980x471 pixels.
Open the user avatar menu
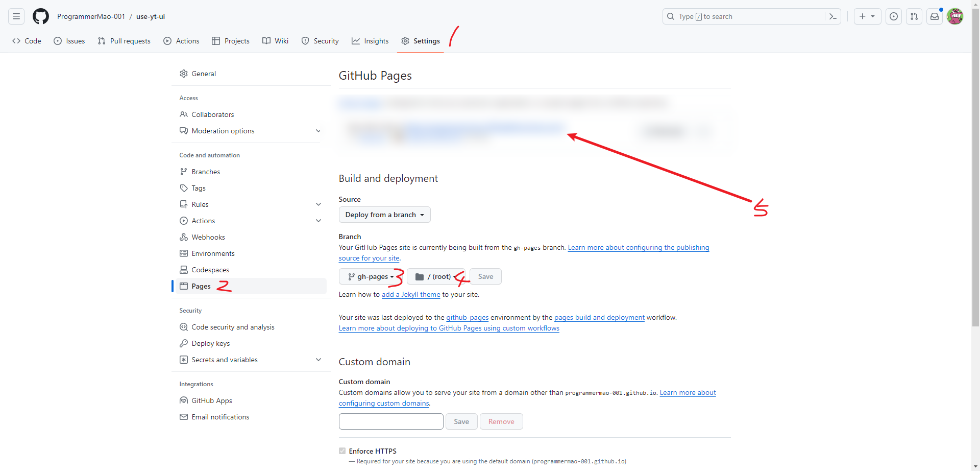pos(955,16)
